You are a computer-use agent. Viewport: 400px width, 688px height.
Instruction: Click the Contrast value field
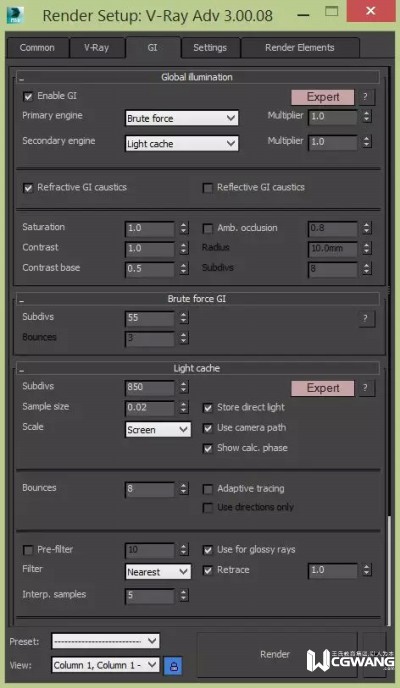tap(150, 249)
